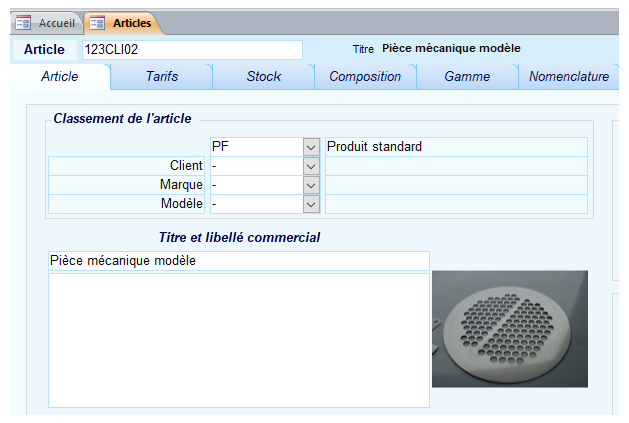Open the Client dropdown arrow
The width and height of the screenshot is (629, 423).
coord(311,166)
